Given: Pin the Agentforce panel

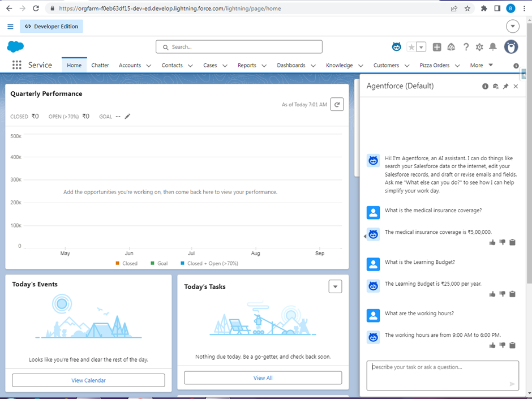Looking at the screenshot, I should coord(505,86).
